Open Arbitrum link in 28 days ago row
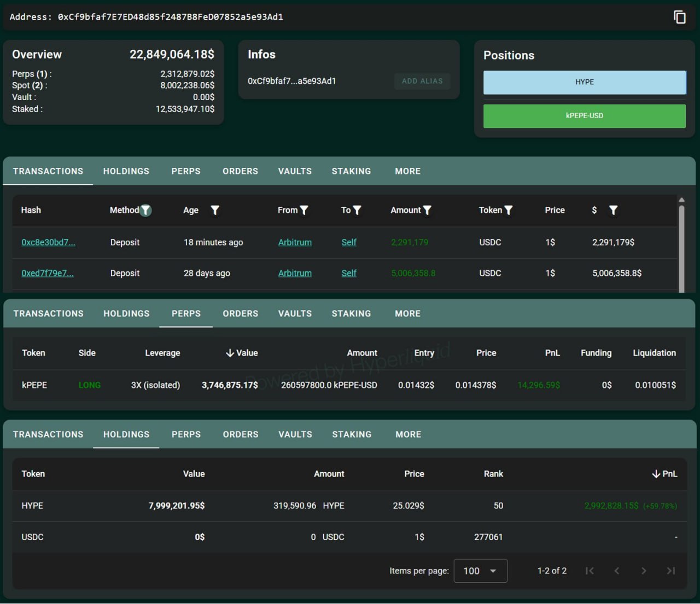The height and width of the screenshot is (604, 700). (x=295, y=273)
